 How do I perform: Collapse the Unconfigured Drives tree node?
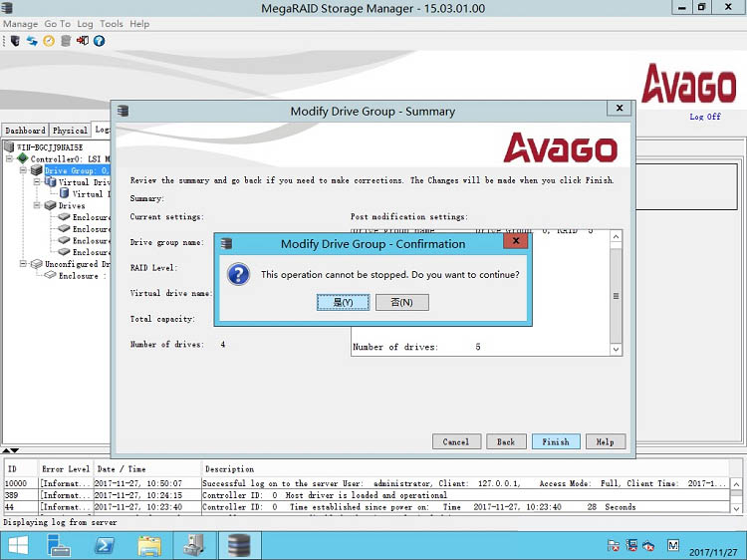click(23, 263)
